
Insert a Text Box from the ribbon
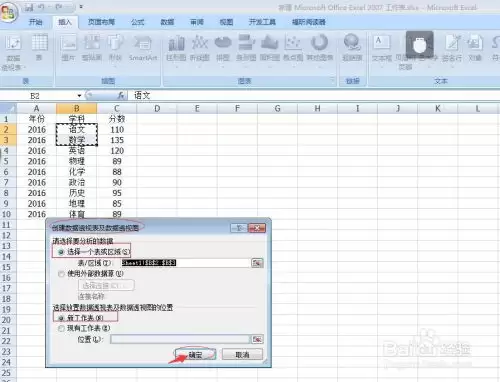pyautogui.click(x=382, y=49)
